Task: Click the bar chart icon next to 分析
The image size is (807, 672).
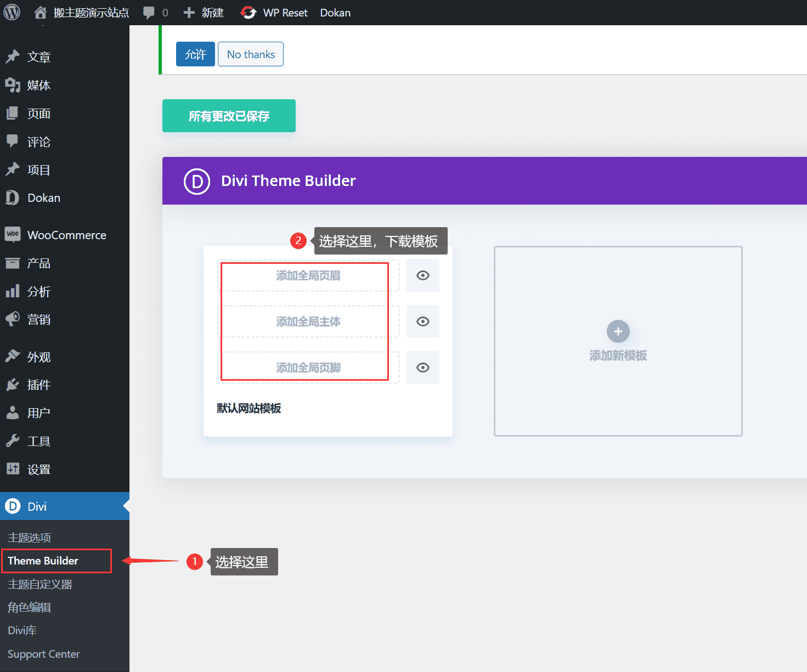Action: pyautogui.click(x=12, y=291)
